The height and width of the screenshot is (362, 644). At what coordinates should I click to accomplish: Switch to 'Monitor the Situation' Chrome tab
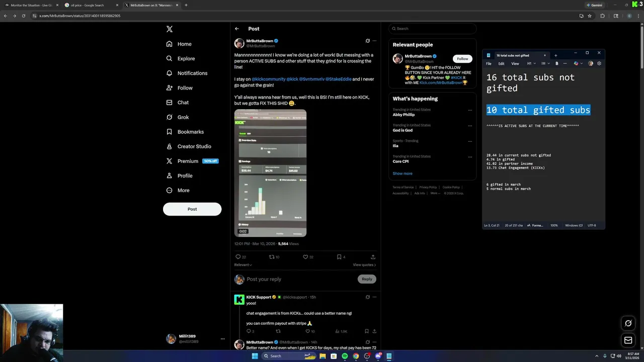pyautogui.click(x=31, y=5)
